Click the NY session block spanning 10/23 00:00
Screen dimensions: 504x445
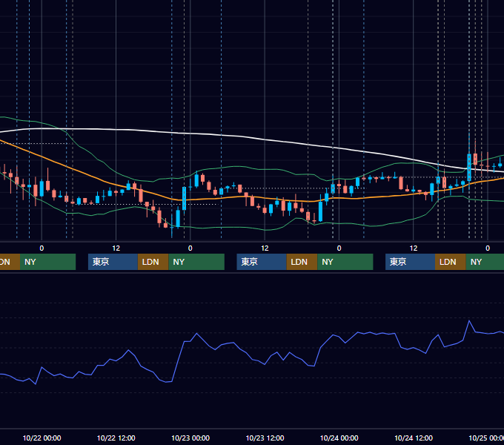[196, 262]
